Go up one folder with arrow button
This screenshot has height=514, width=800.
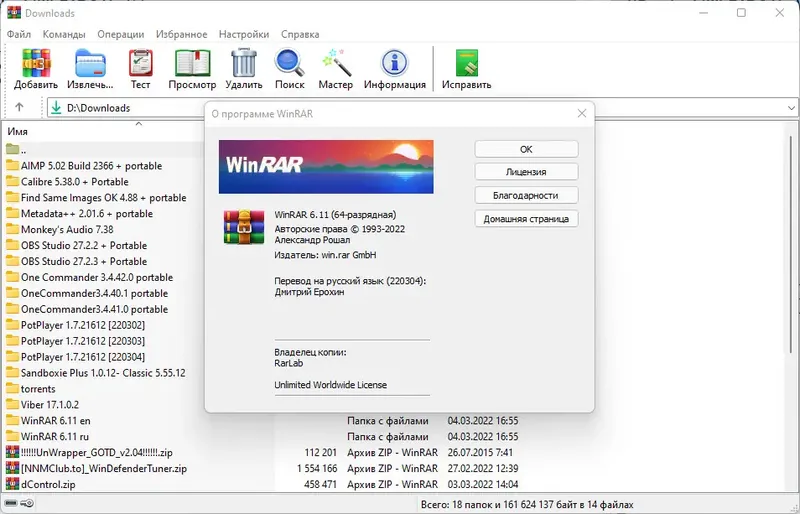pyautogui.click(x=19, y=107)
